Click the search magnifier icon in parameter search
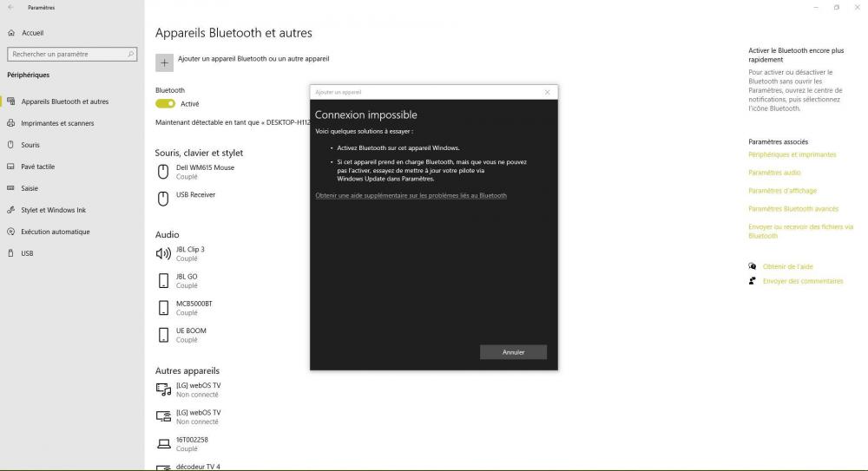 (x=131, y=55)
